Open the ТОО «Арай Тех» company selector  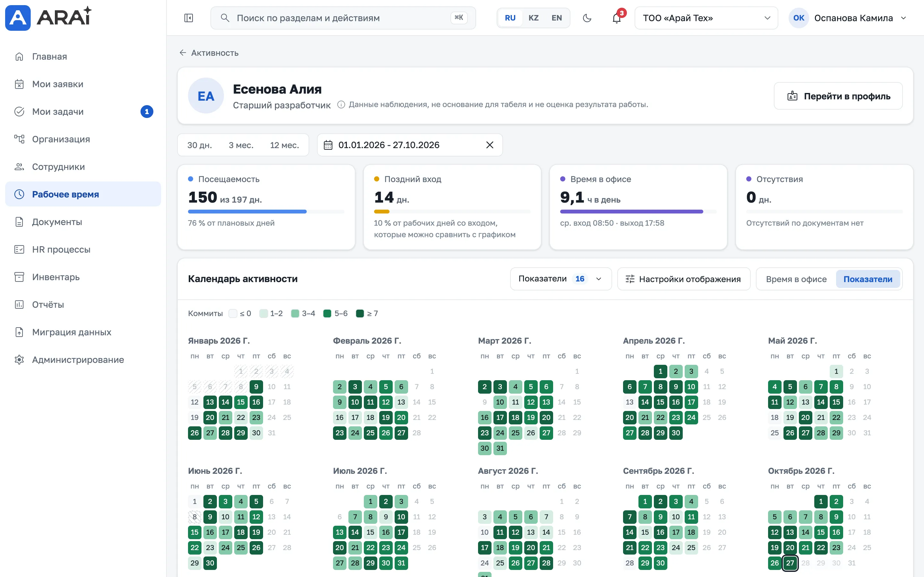point(706,18)
